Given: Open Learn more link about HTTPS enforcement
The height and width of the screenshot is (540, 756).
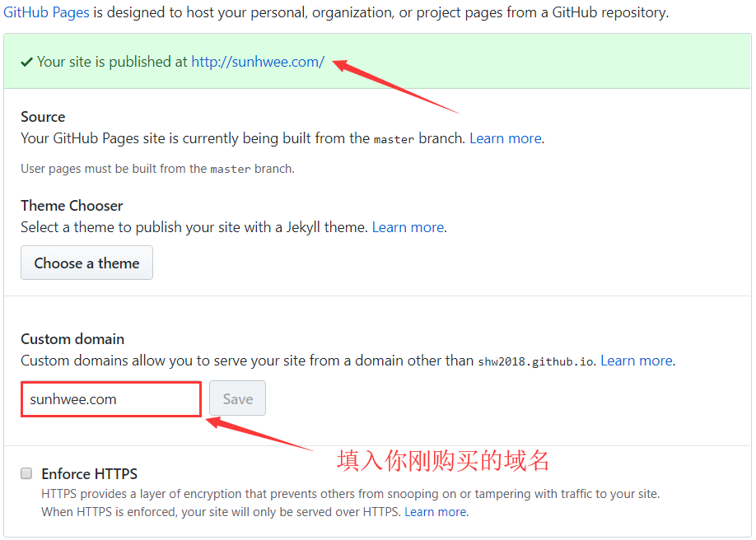Looking at the screenshot, I should point(436,511).
